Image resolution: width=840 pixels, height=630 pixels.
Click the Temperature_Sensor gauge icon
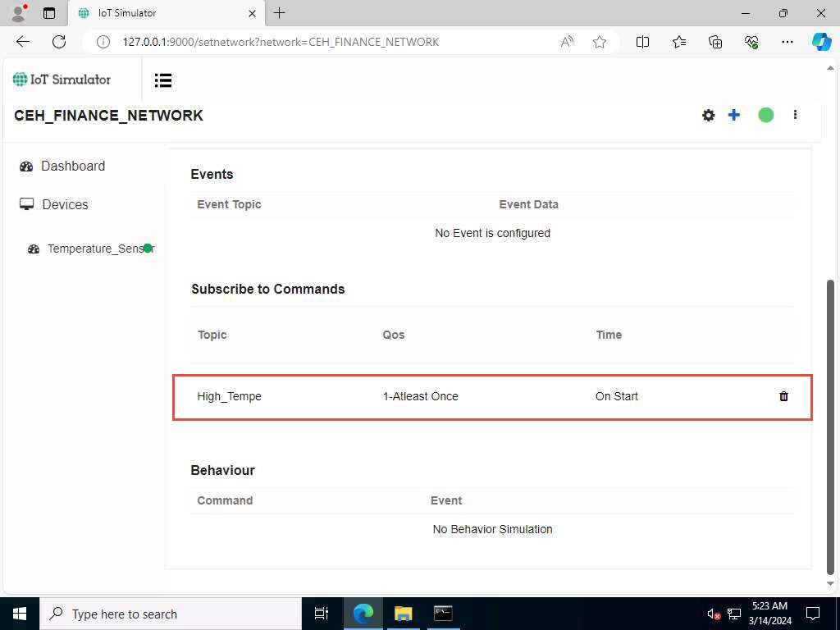click(x=33, y=249)
